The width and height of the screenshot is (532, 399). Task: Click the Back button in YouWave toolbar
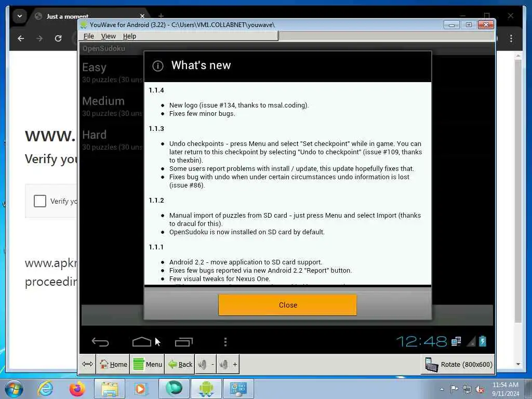180,364
